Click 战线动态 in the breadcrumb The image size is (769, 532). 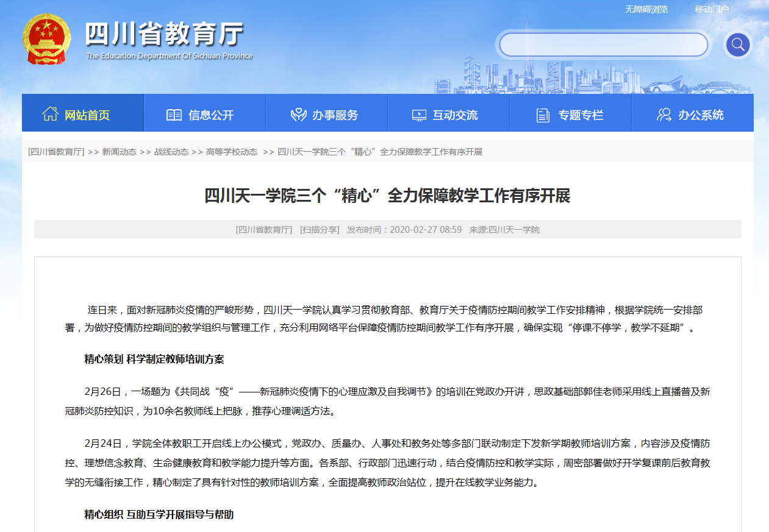(171, 152)
